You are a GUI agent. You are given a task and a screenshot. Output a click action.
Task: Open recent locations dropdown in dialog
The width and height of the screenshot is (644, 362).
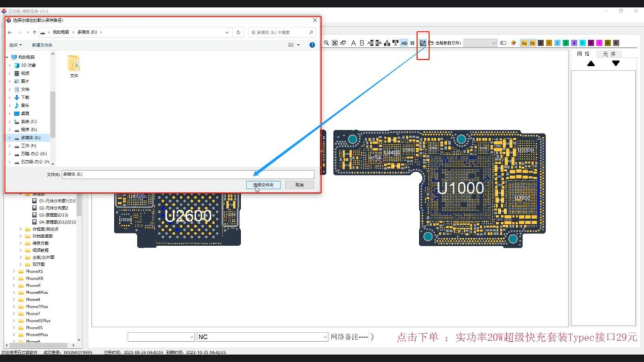coord(27,32)
